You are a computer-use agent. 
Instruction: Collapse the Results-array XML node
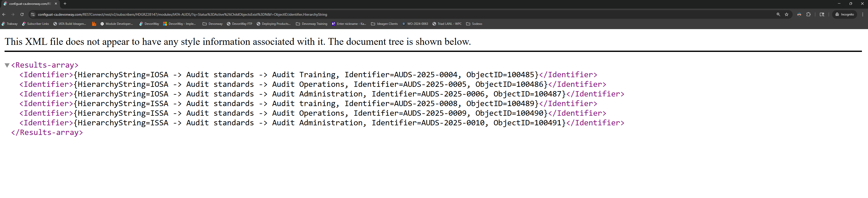7,65
